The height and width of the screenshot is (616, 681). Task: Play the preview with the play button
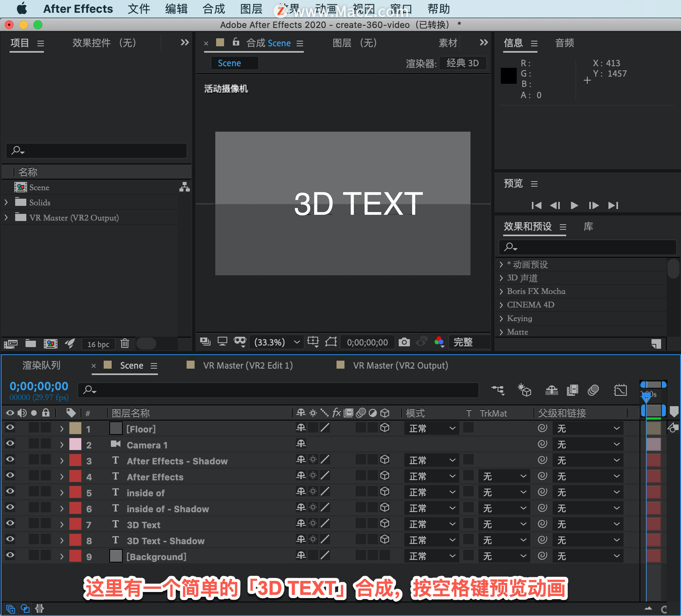(x=574, y=205)
